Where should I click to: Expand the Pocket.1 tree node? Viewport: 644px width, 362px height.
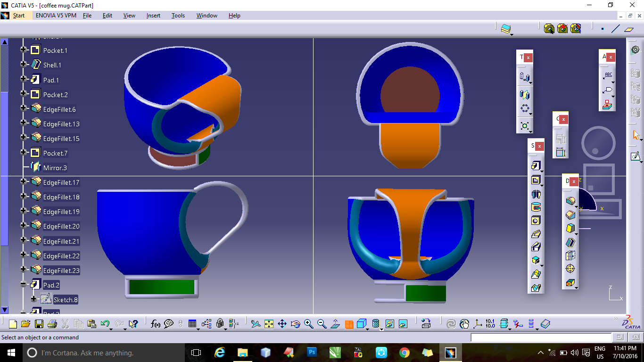click(x=24, y=50)
